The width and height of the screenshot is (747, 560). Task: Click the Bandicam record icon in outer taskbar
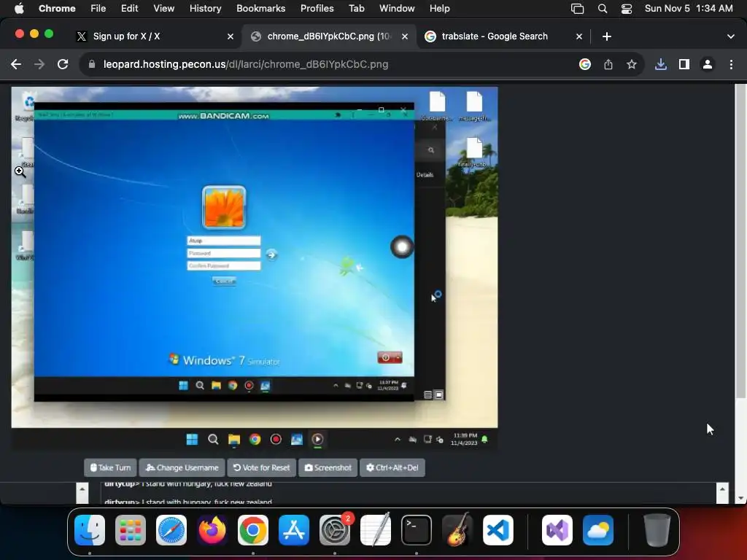click(x=276, y=440)
